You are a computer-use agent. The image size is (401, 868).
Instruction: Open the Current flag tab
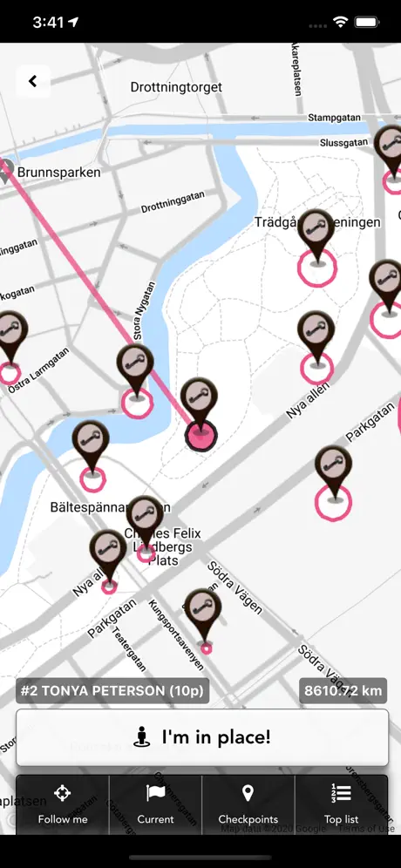(156, 804)
